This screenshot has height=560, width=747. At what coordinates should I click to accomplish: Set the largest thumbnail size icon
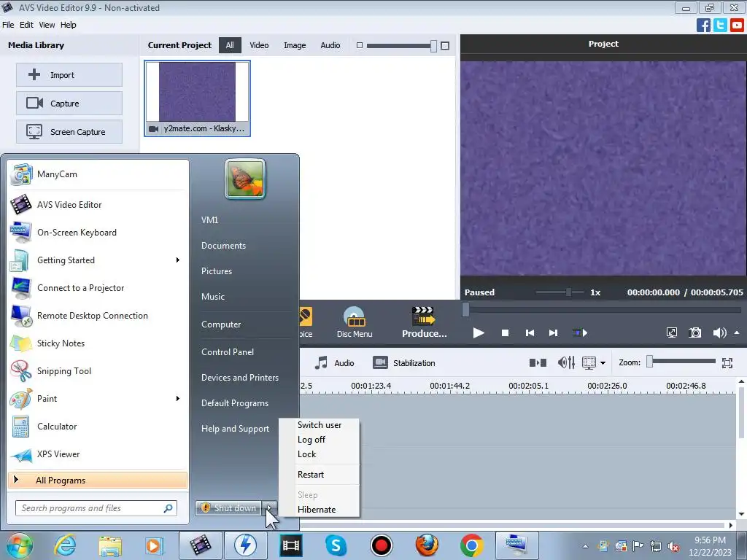445,46
